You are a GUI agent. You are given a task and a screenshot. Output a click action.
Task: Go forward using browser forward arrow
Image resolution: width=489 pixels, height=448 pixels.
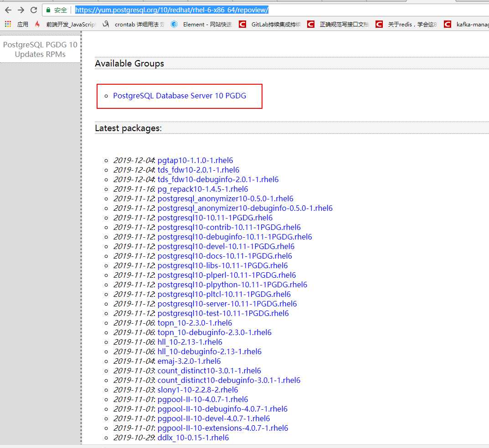click(x=21, y=10)
